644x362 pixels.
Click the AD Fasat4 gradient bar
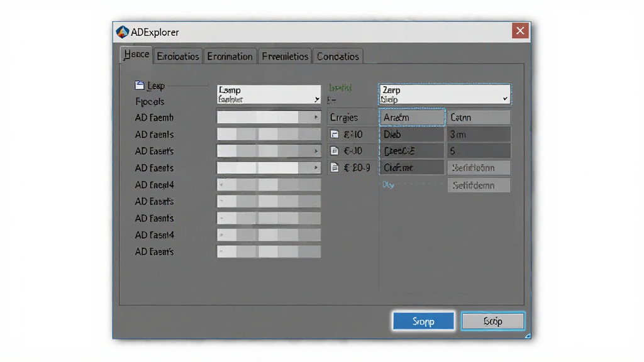[x=269, y=235]
